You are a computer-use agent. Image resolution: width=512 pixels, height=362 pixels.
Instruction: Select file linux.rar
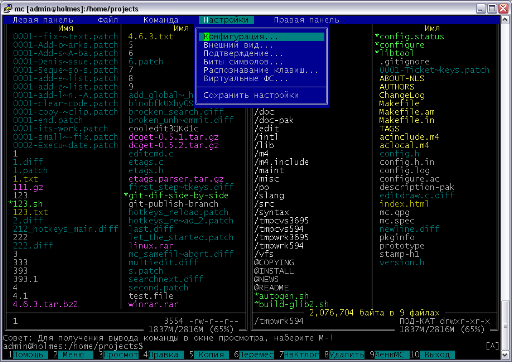pos(151,246)
